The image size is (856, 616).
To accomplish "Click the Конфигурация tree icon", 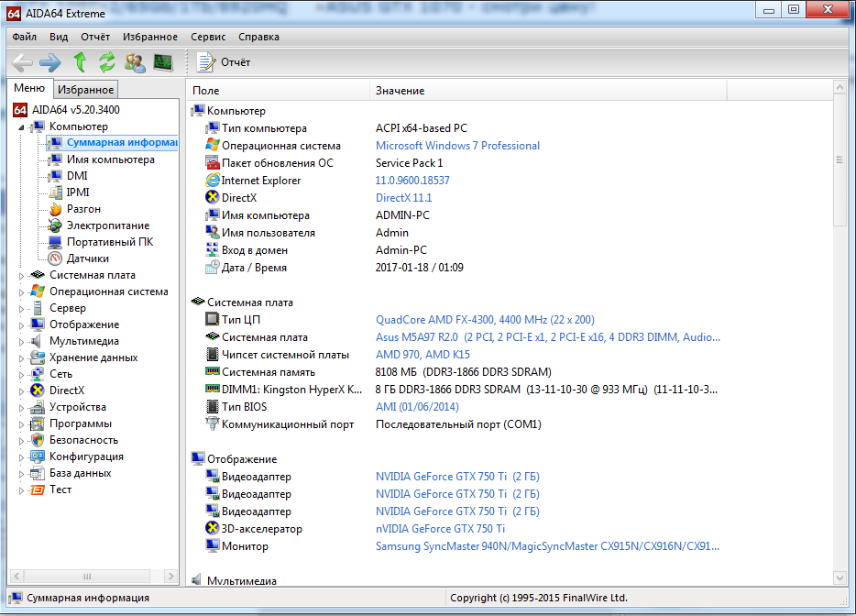I will [38, 456].
